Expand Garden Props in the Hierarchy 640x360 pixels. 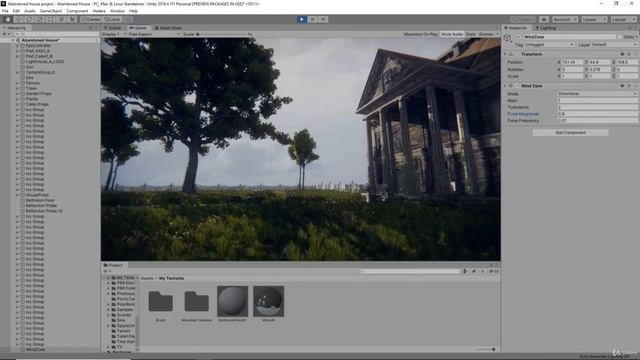click(x=18, y=94)
